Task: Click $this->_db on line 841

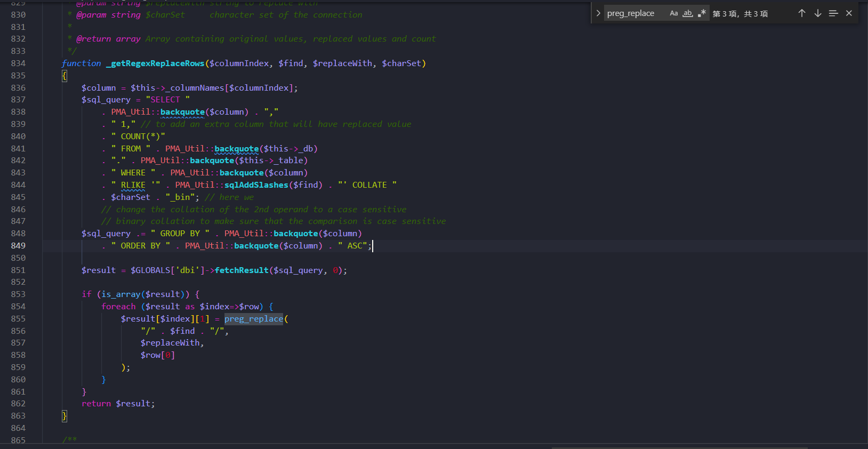Action: tap(288, 149)
